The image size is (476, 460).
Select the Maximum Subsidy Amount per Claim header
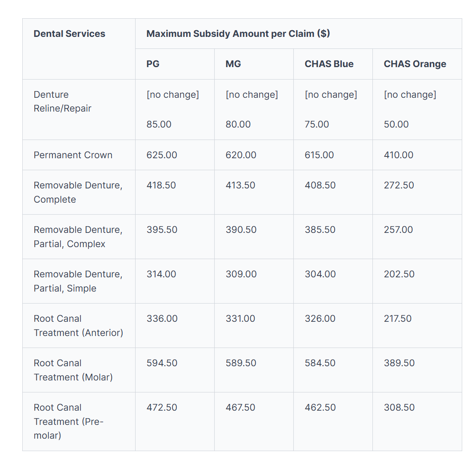tap(238, 34)
